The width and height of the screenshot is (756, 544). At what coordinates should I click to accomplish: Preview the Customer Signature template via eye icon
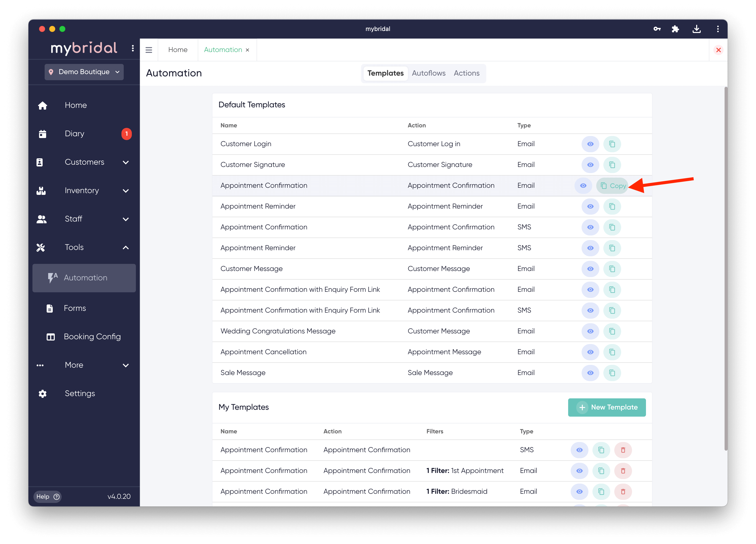(590, 165)
